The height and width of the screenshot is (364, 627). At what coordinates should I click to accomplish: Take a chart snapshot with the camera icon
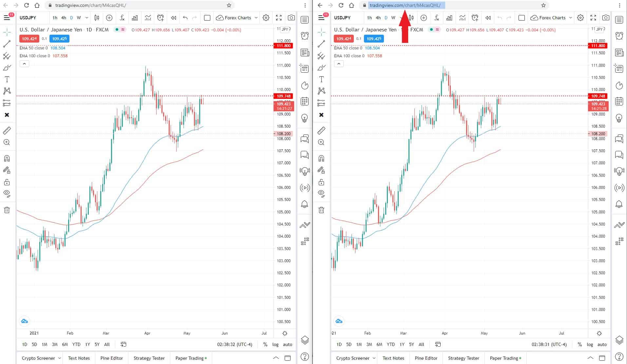point(291,18)
